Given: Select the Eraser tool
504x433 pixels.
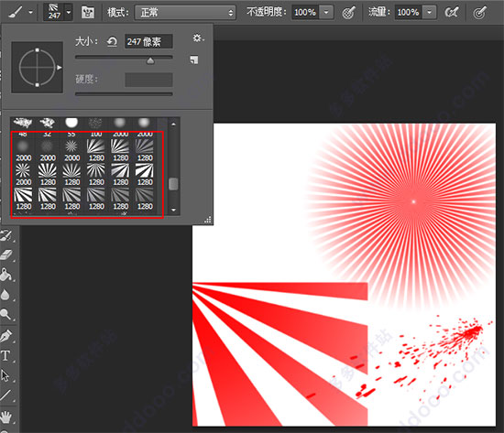Looking at the screenshot, I should (6, 255).
